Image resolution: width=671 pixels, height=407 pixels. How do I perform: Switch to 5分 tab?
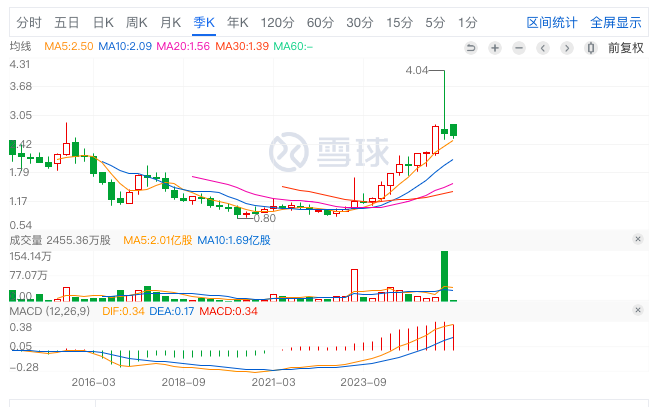pyautogui.click(x=435, y=22)
